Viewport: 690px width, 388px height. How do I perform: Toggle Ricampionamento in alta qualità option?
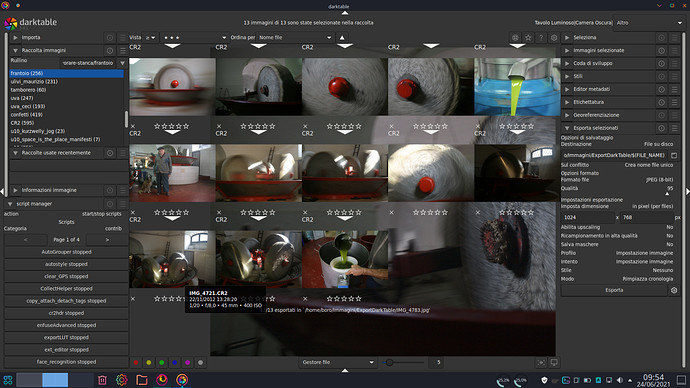coord(617,236)
